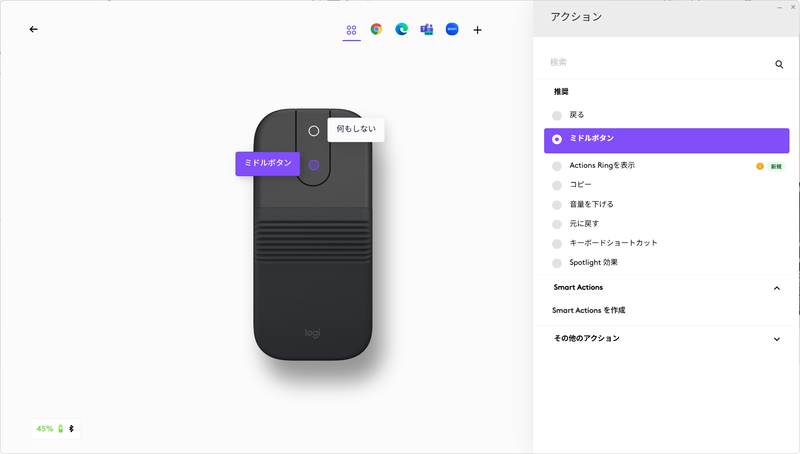Click the battery status icon
The width and height of the screenshot is (800, 454).
(61, 428)
